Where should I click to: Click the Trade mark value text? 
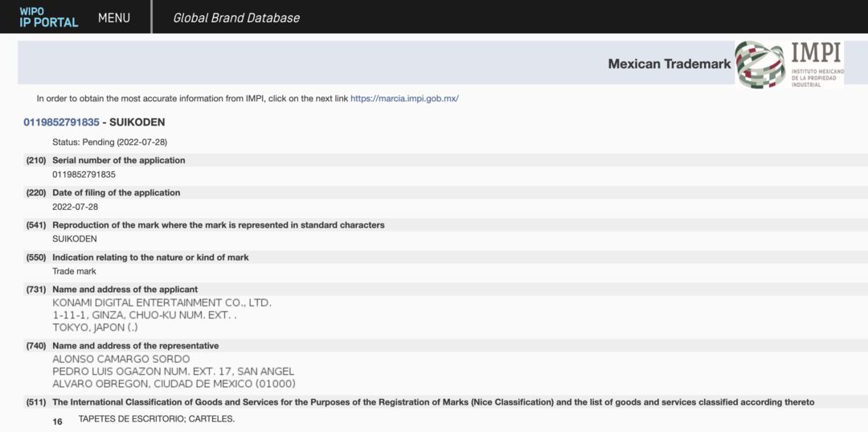[x=74, y=271]
